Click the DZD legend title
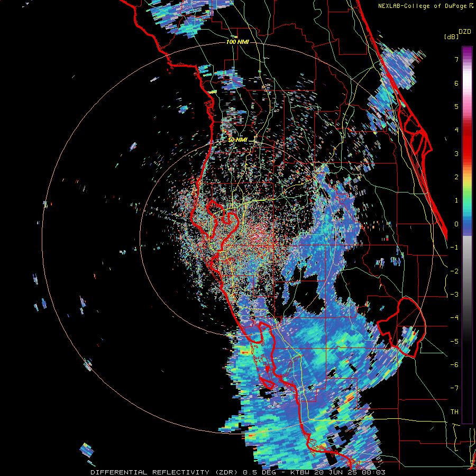Screen dimensions: 476x476 coord(465,32)
